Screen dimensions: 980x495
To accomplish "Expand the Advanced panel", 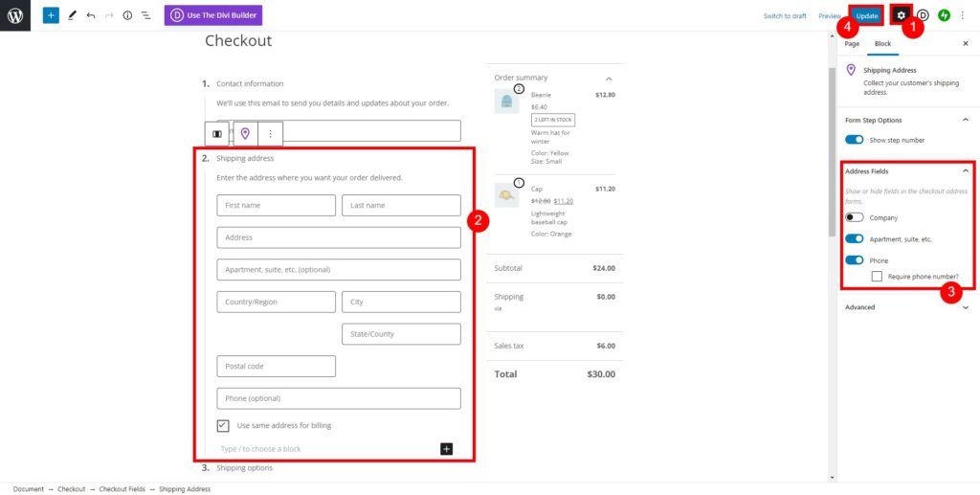I will coord(965,307).
